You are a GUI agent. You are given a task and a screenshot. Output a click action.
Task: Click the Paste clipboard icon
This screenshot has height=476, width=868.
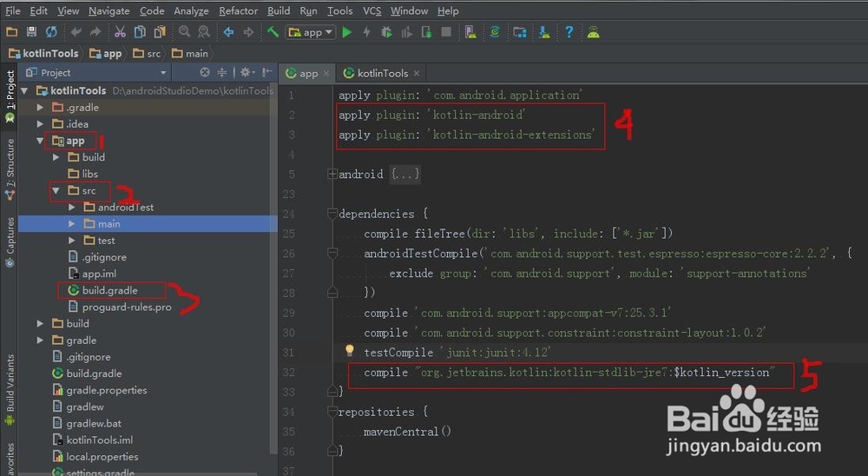(x=160, y=32)
